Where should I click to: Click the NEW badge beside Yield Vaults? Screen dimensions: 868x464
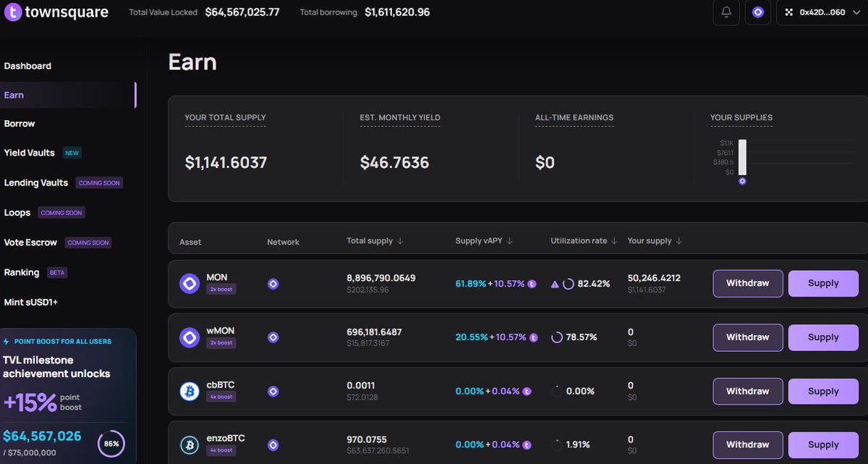coord(71,153)
